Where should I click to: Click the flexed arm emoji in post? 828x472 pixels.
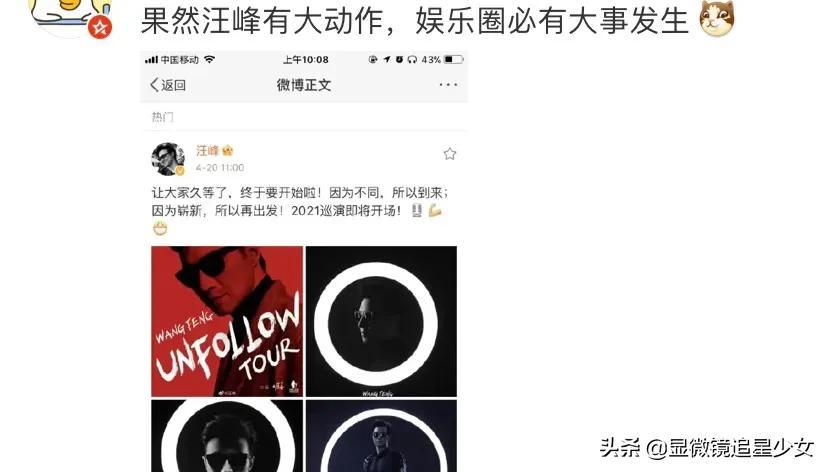[x=435, y=210]
